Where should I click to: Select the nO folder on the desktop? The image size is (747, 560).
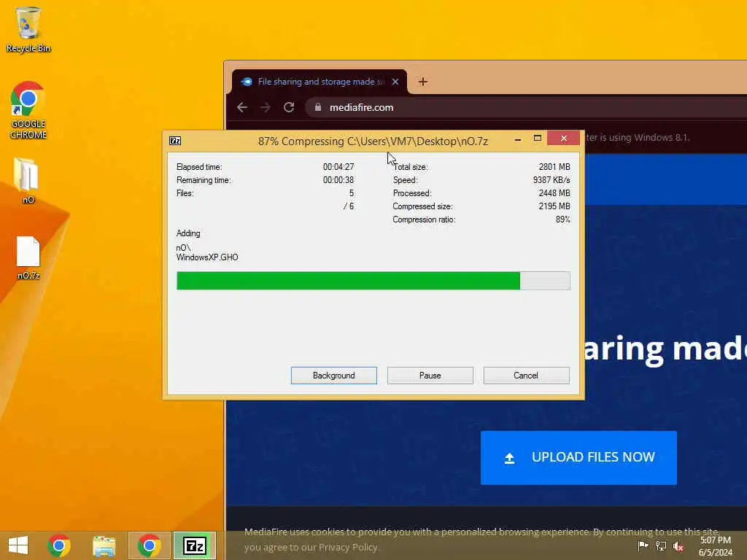[x=28, y=181]
